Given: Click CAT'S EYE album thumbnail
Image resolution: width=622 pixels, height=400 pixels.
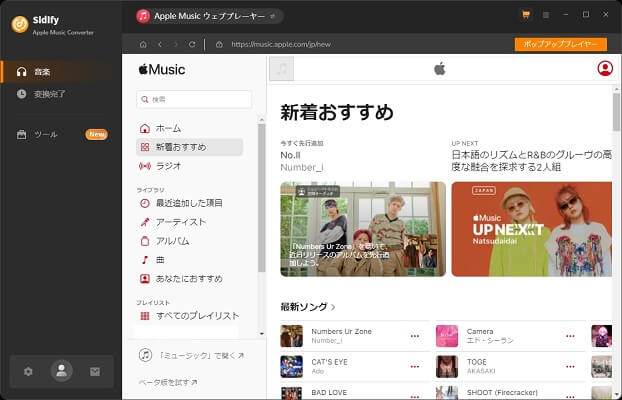Looking at the screenshot, I should click(x=292, y=366).
